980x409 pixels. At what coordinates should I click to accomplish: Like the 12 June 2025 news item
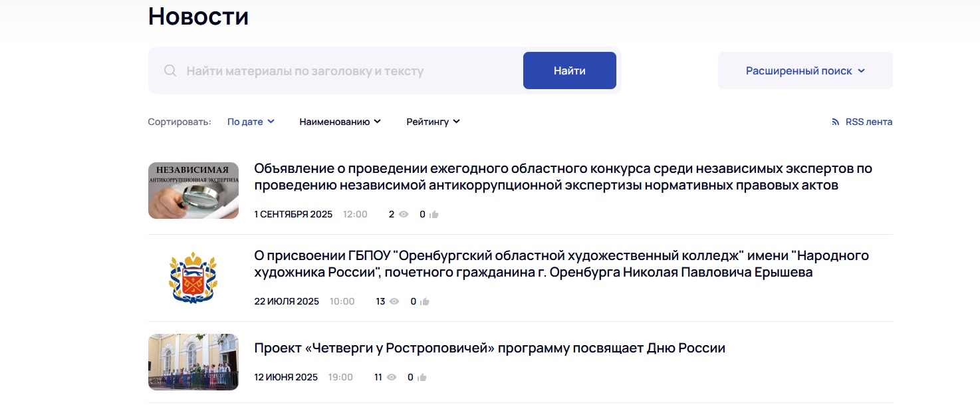[x=422, y=377]
